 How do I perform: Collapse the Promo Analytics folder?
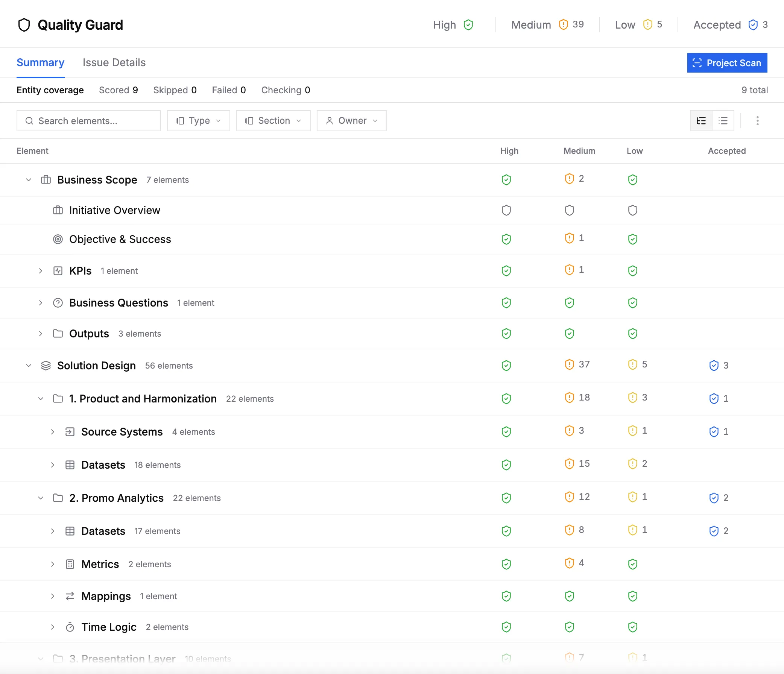coord(41,498)
